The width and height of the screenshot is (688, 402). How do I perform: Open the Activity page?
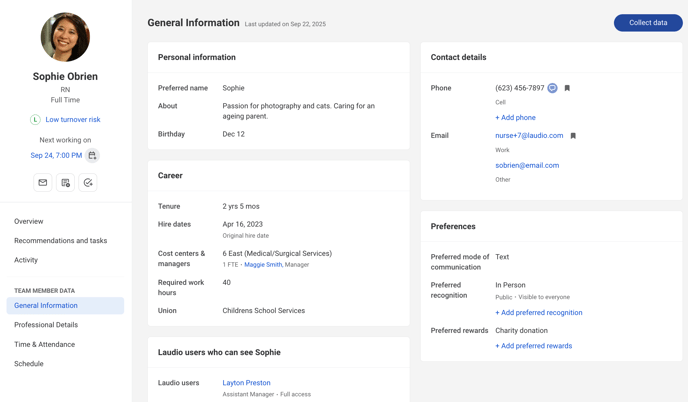pos(26,260)
